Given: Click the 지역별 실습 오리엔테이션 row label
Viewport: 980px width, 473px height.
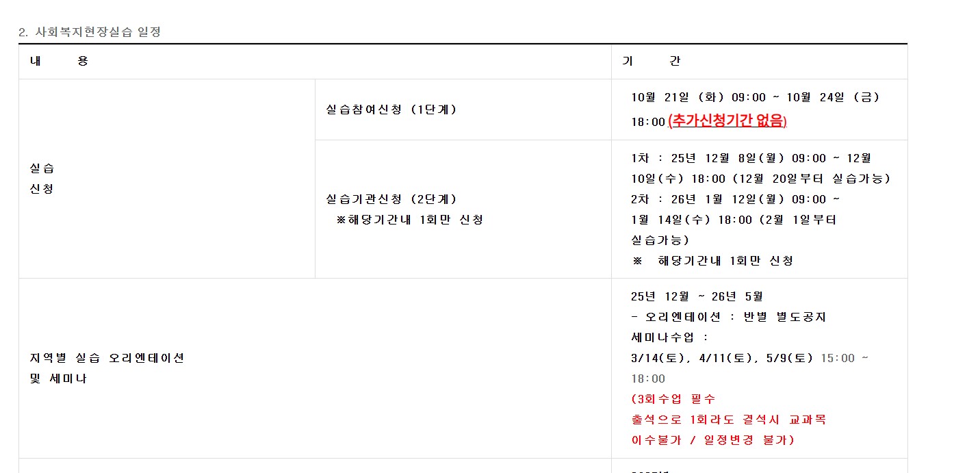Looking at the screenshot, I should (107, 358).
